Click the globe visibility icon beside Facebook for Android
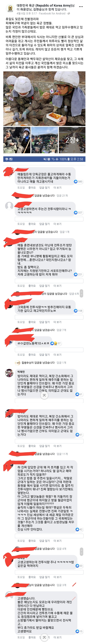This screenshot has width=90, height=644. pyautogui.click(x=69, y=13)
